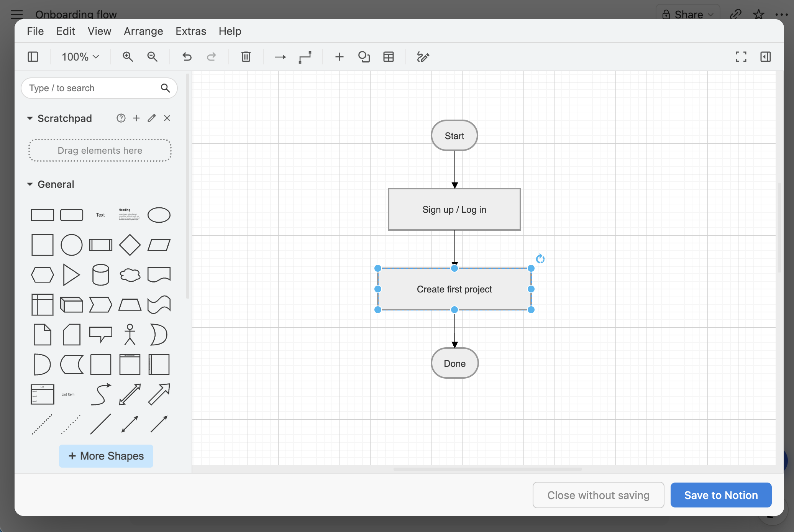794x532 pixels.
Task: Click Save to Notion
Action: tap(721, 495)
